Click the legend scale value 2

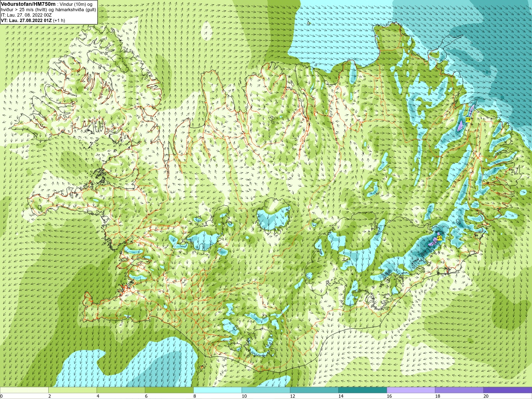[x=50, y=396]
